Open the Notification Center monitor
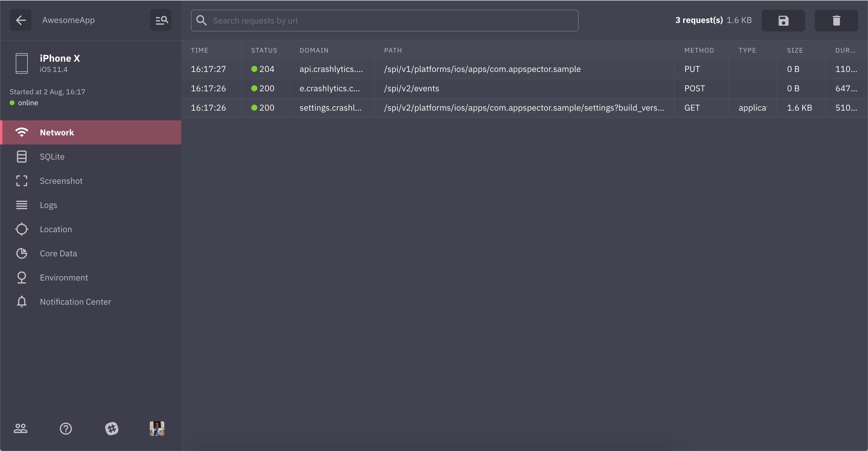The width and height of the screenshot is (868, 451). point(91,302)
